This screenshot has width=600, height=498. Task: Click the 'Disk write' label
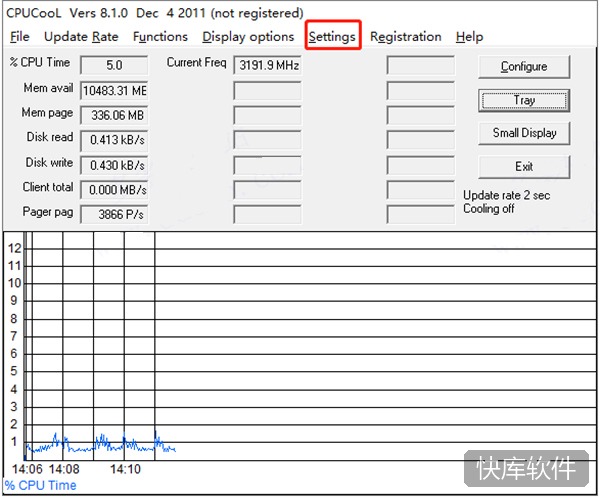coord(49,162)
